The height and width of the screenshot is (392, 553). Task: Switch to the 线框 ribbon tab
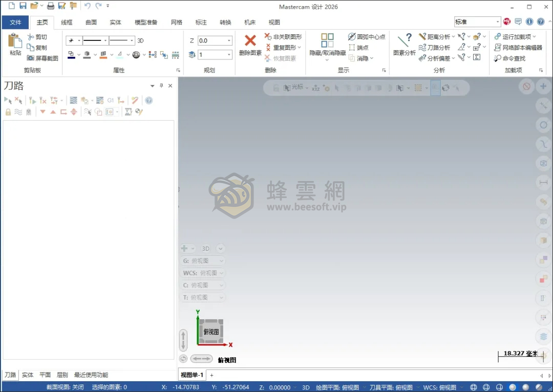[67, 22]
